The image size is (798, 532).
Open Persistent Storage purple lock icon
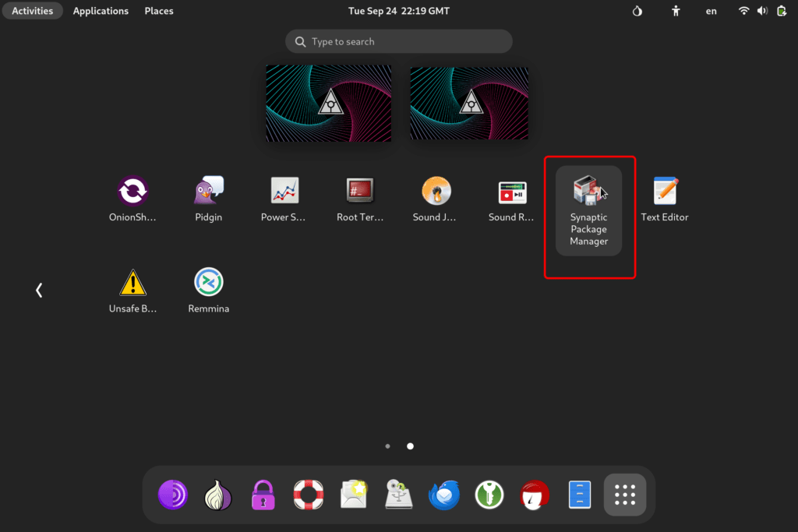coord(263,495)
